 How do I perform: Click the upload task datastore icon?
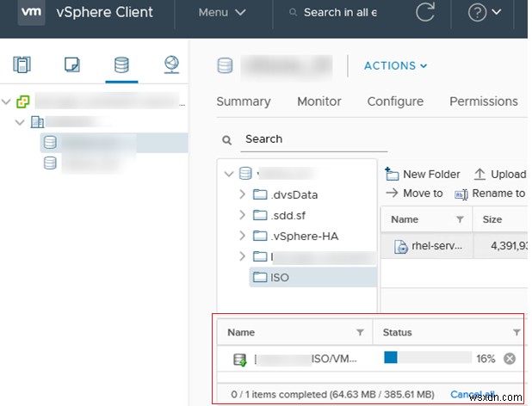point(240,360)
